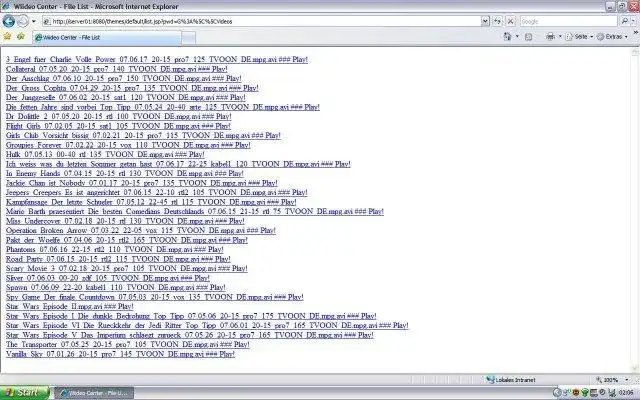The height and width of the screenshot is (400, 640).
Task: Open the recent pages dropdown beside Forward
Action: (34, 21)
